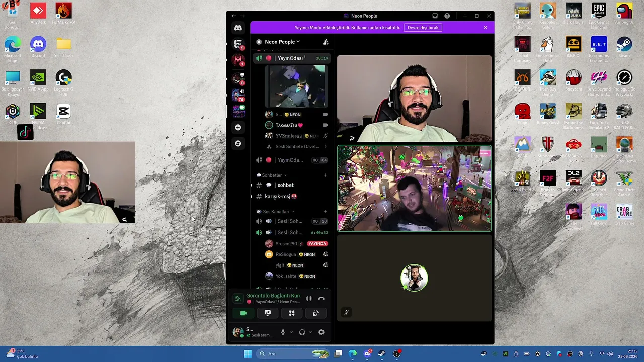Create channel in Ses Kanalları category

tap(325, 212)
